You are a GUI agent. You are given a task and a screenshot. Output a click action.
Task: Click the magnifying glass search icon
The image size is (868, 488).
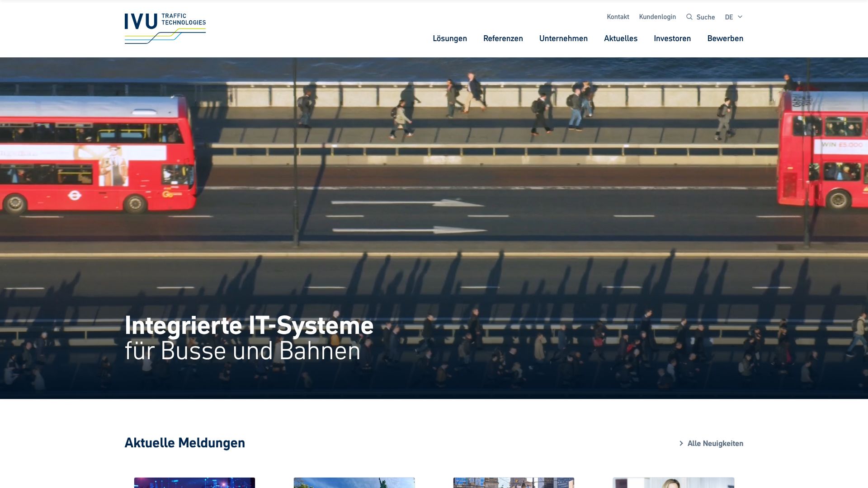(689, 17)
